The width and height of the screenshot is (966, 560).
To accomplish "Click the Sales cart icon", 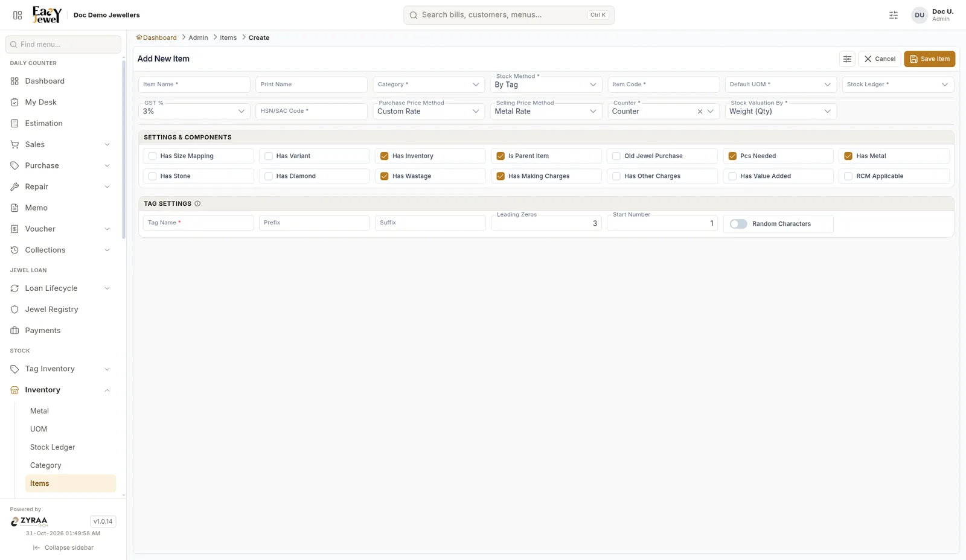I will click(15, 144).
